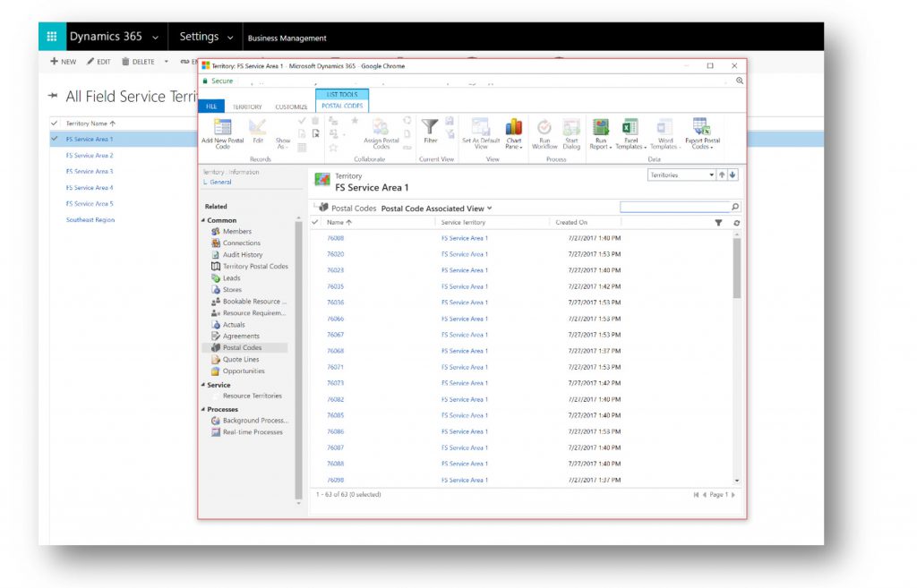Click the search magnifier in postal codes grid
917x588 pixels.
[x=735, y=207]
